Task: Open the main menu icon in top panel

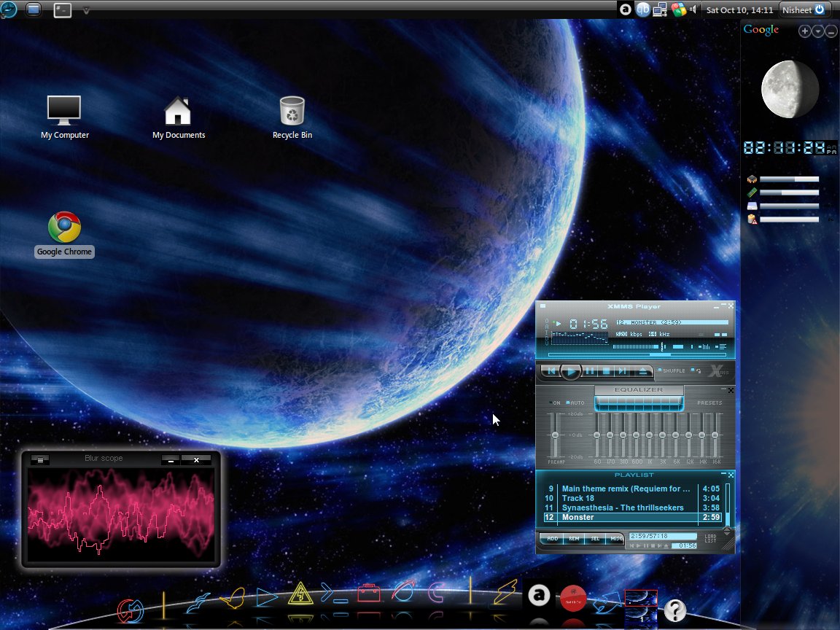Action: point(9,9)
